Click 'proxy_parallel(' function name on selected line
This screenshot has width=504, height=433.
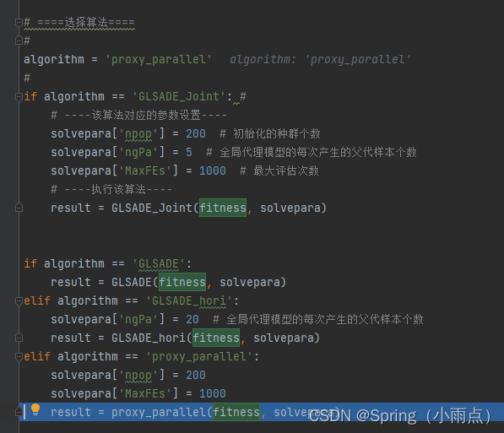(162, 412)
